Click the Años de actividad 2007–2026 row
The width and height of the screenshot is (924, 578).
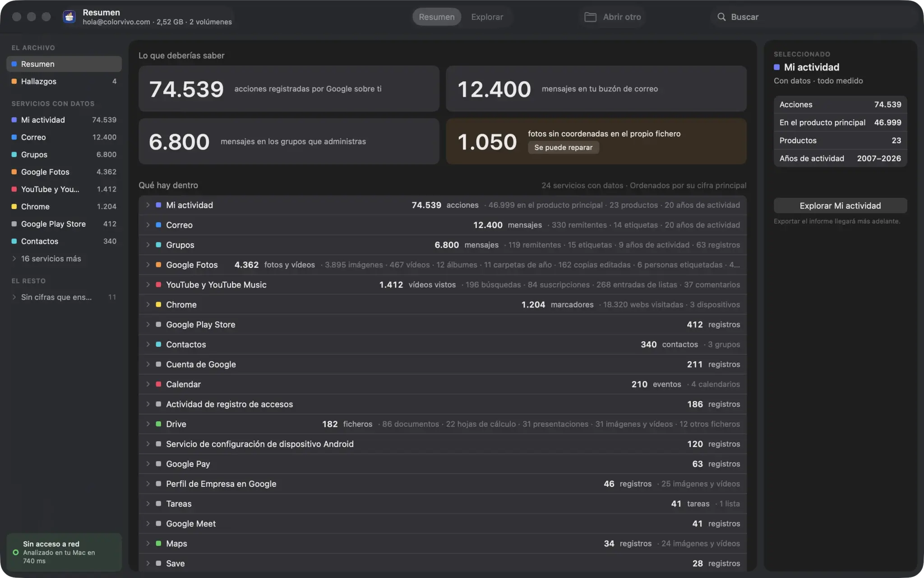point(840,158)
